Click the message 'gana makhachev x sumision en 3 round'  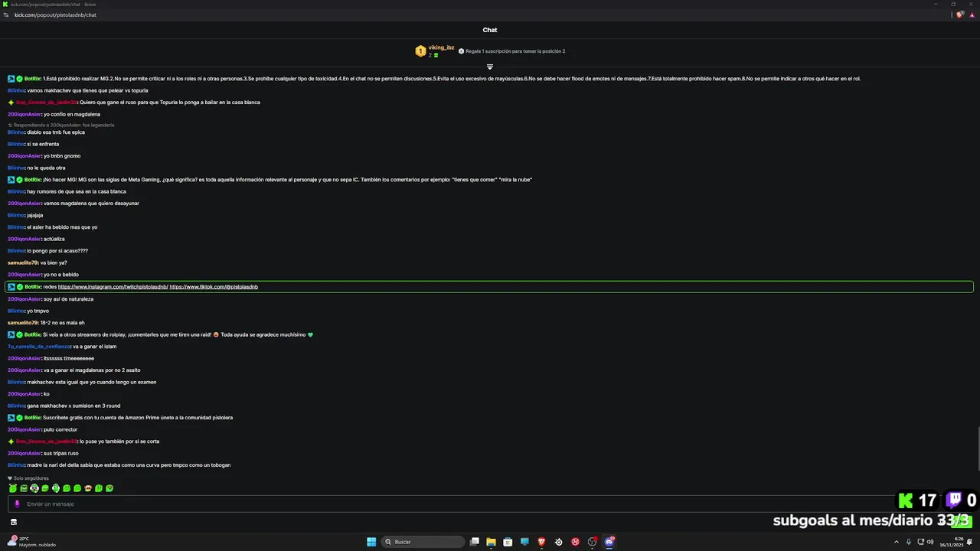coord(73,406)
